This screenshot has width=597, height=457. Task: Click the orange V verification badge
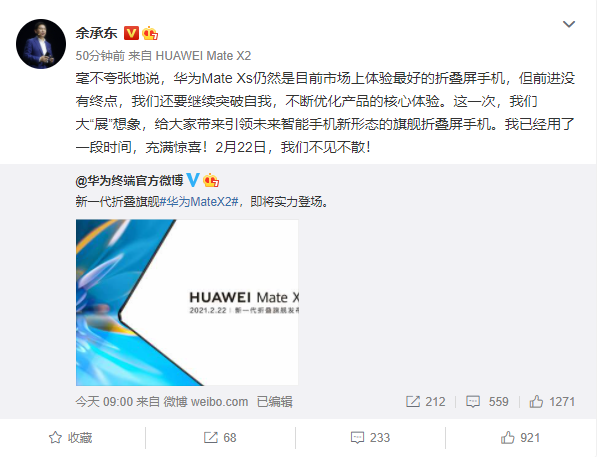point(131,33)
